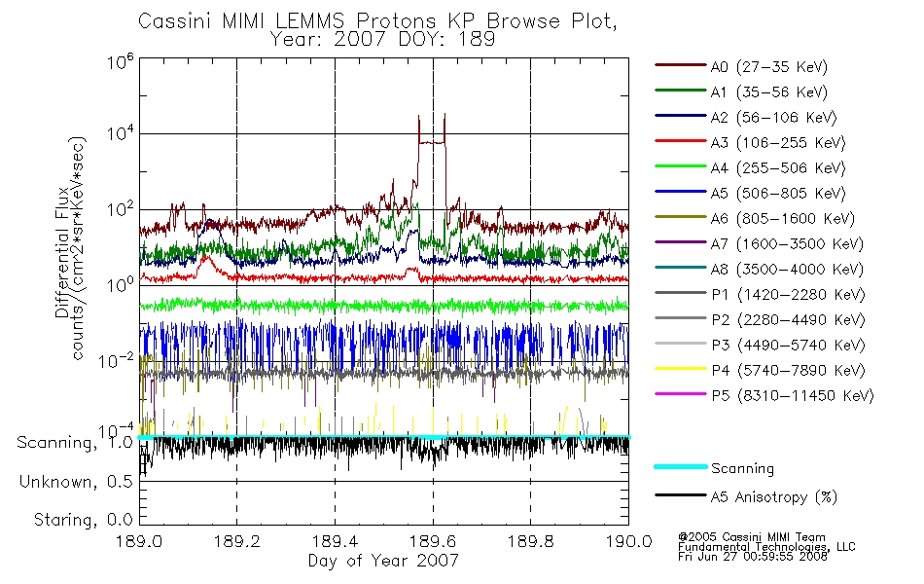Click the A7 (1600-3500 KeV) legend label
The width and height of the screenshot is (924, 584).
coord(787,244)
